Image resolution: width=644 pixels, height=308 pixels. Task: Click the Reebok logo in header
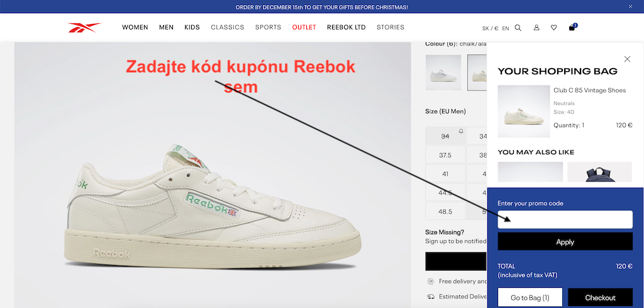point(85,28)
